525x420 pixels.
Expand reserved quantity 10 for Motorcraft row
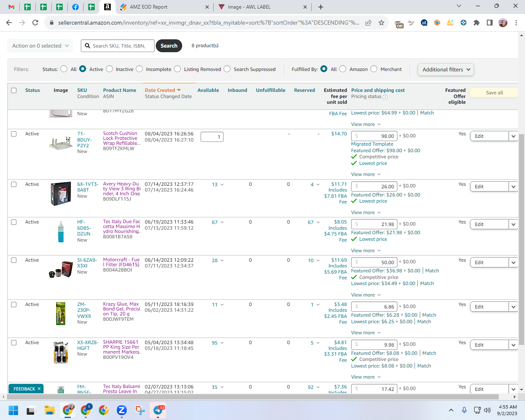pos(314,260)
